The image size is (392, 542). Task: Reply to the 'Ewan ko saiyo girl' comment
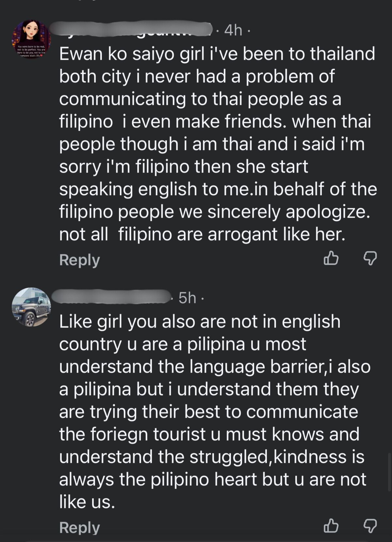(79, 260)
